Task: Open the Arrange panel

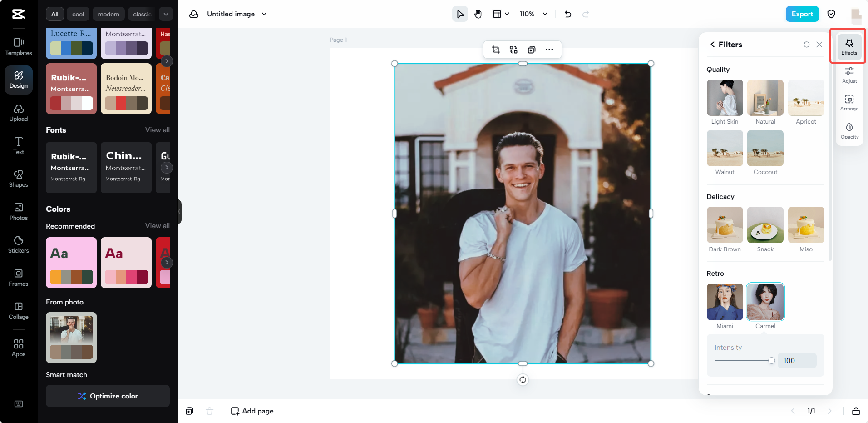Action: pyautogui.click(x=849, y=102)
